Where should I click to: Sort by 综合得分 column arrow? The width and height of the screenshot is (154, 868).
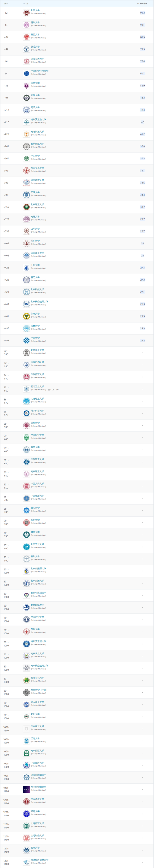(138, 3)
